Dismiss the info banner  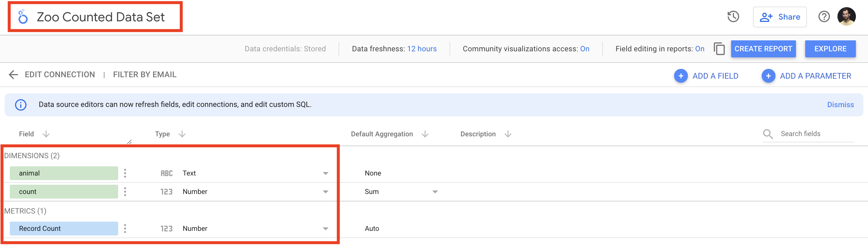pyautogui.click(x=840, y=105)
